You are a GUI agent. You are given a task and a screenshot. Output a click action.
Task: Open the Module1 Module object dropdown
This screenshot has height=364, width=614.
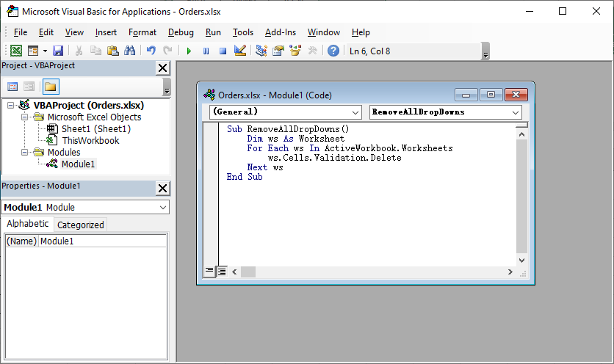[x=163, y=208]
